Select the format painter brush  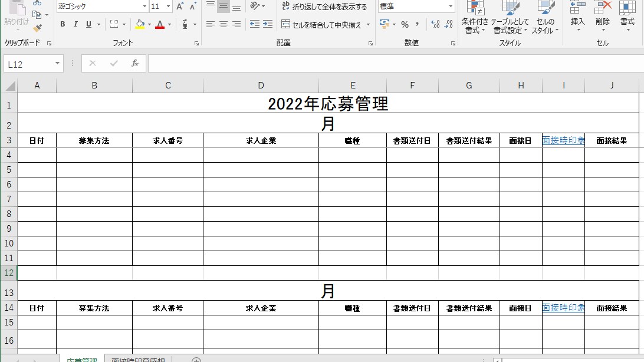coord(37,28)
